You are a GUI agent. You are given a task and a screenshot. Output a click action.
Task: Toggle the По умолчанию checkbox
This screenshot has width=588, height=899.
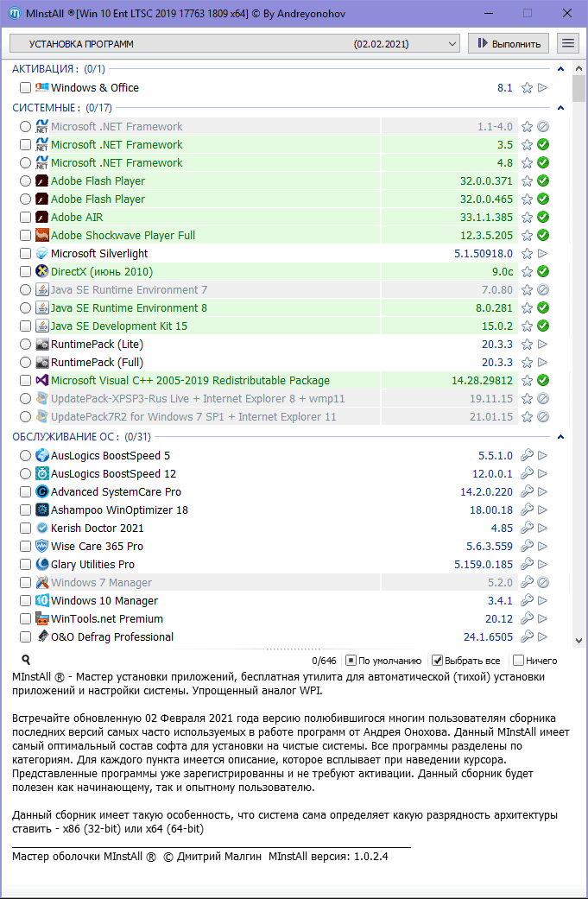[x=351, y=661]
